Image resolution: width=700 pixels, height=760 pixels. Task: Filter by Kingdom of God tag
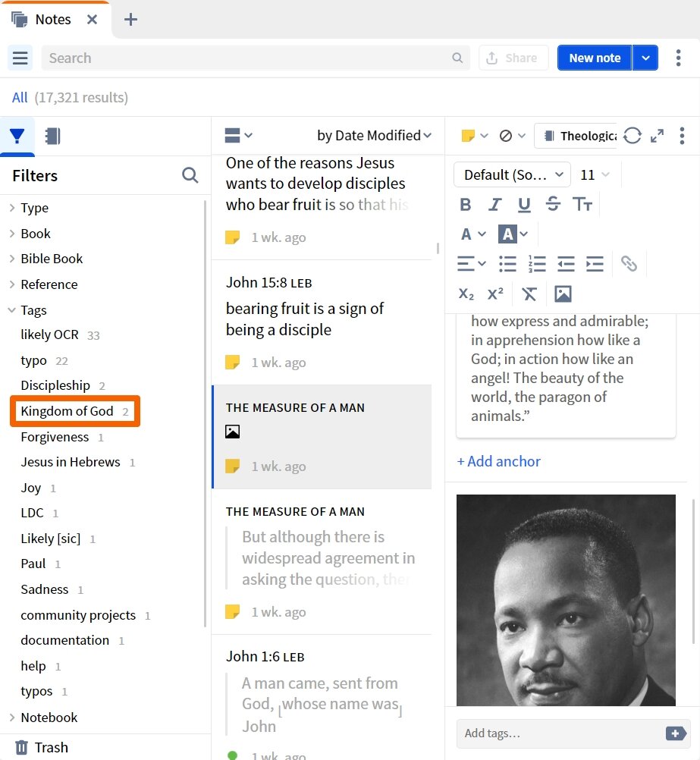(74, 411)
